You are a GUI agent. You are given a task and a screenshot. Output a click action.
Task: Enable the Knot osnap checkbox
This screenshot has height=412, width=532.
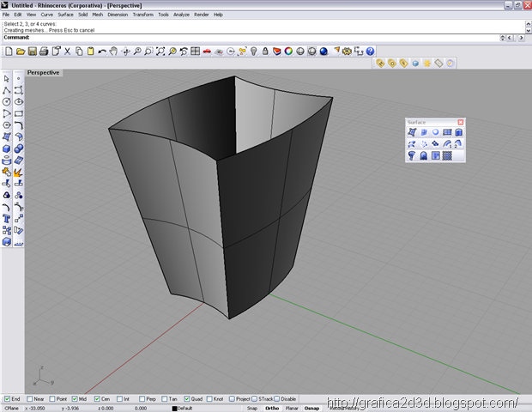[x=209, y=399]
